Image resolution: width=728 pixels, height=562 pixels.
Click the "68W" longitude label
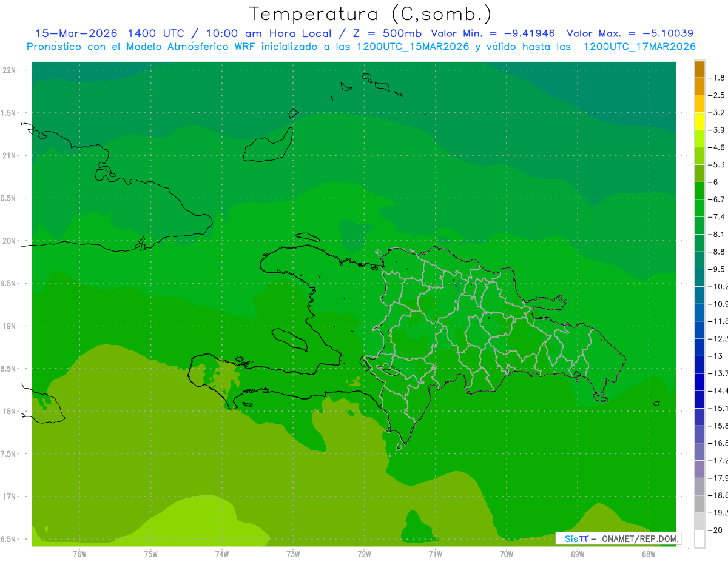649,554
